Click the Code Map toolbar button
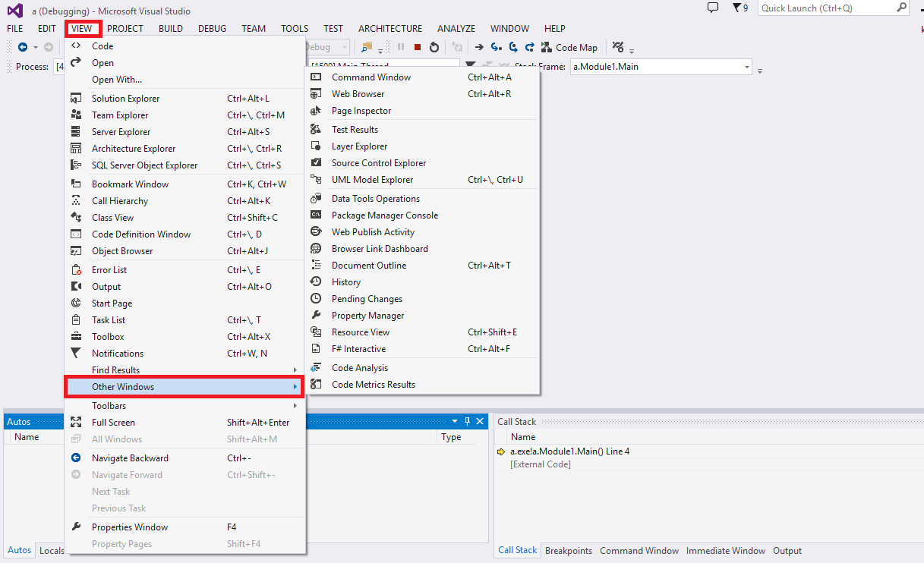The image size is (924, 563). [569, 47]
